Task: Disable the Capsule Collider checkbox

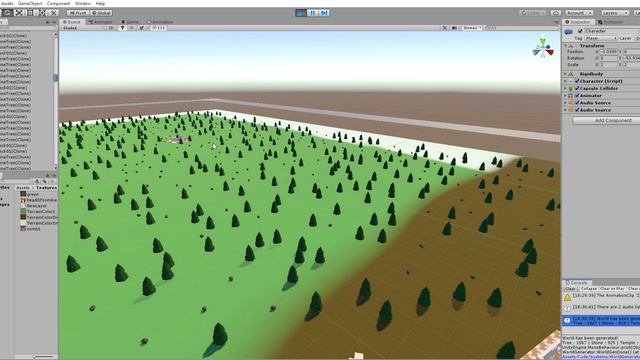Action: [577, 88]
